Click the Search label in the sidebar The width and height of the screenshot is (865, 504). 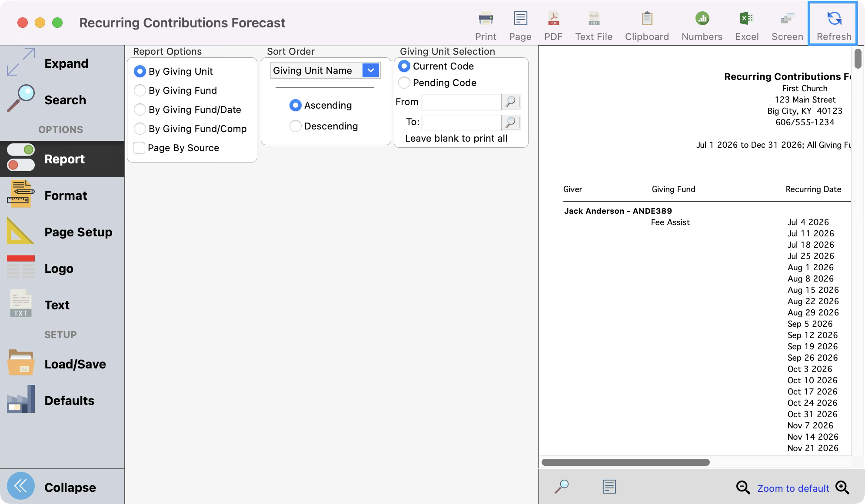click(66, 100)
